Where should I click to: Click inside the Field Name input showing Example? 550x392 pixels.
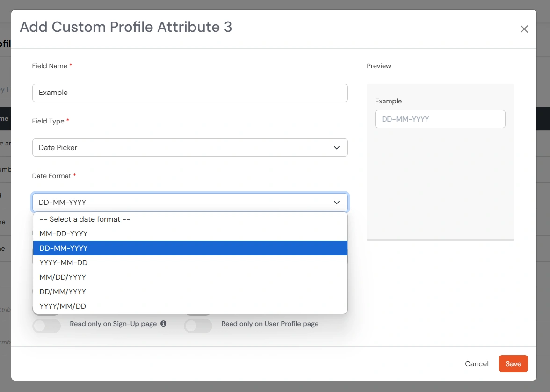click(189, 93)
